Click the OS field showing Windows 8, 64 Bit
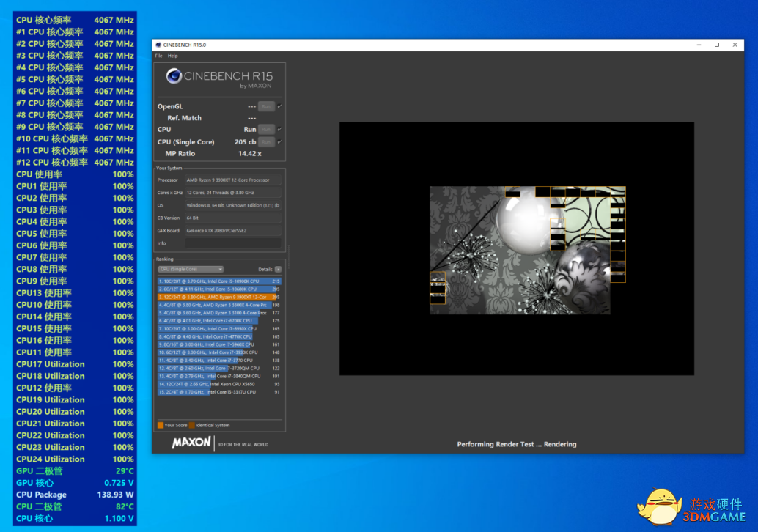The image size is (758, 532). 233,205
